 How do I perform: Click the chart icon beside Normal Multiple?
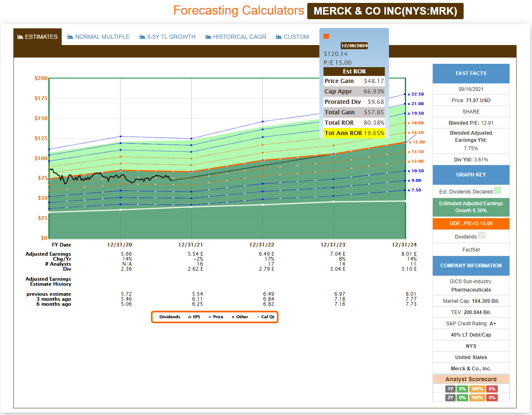pos(70,37)
